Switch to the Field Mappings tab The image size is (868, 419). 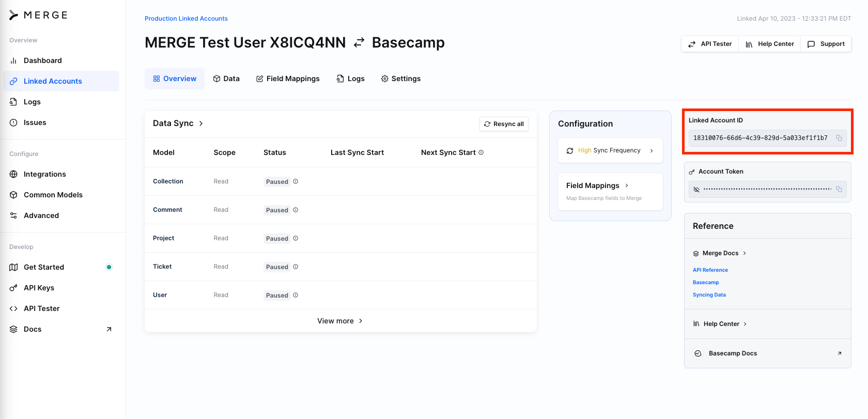point(288,79)
